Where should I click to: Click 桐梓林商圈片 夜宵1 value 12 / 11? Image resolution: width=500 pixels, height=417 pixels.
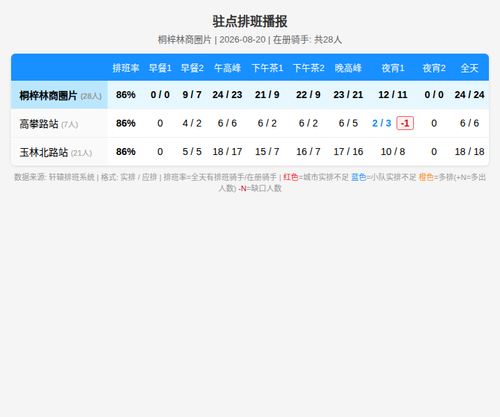(393, 95)
